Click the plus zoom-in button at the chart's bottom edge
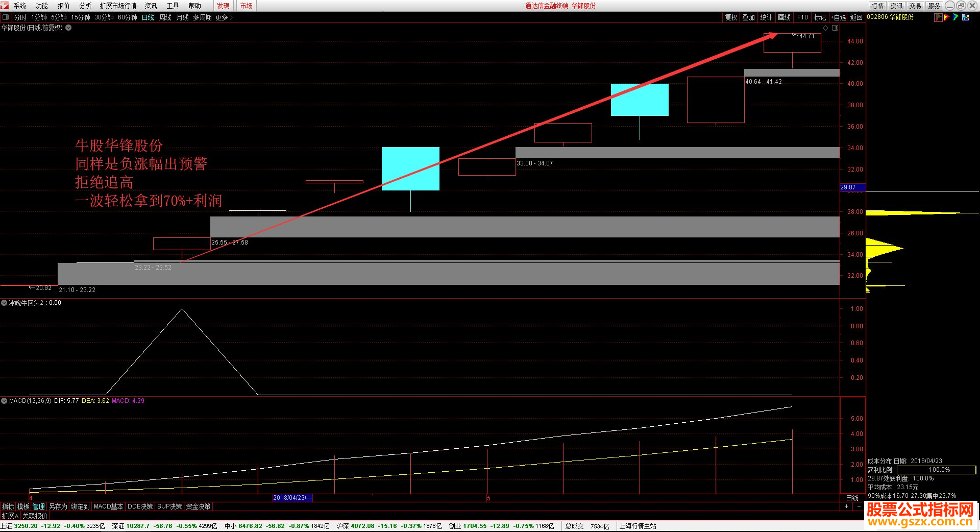This screenshot has width=980, height=532. point(847,506)
